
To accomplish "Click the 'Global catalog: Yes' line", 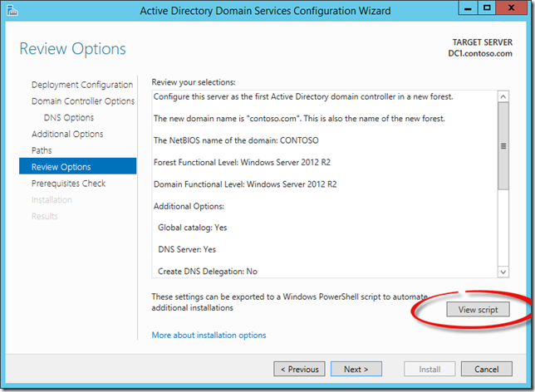I will pyautogui.click(x=193, y=228).
